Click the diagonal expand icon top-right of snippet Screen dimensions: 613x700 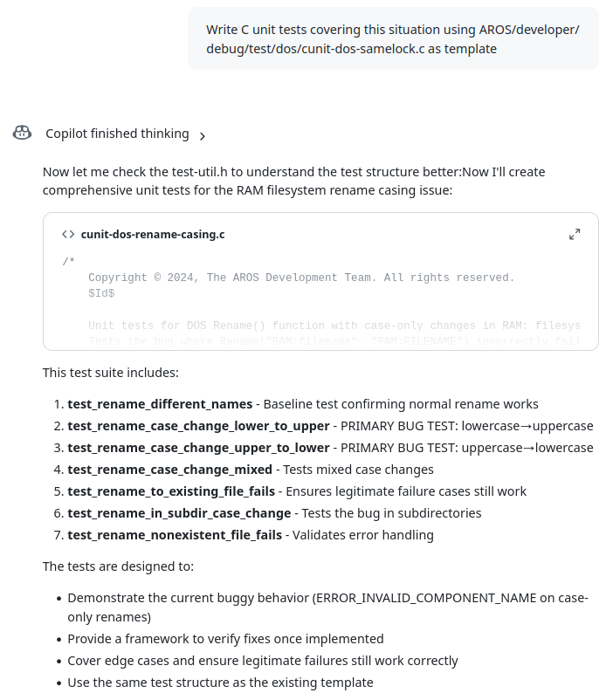point(575,234)
